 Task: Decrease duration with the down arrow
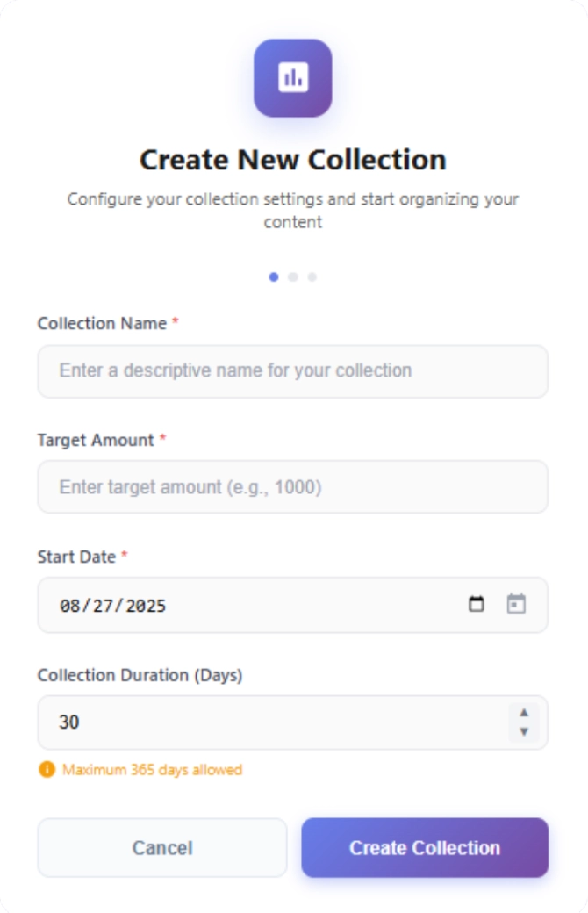[x=524, y=732]
